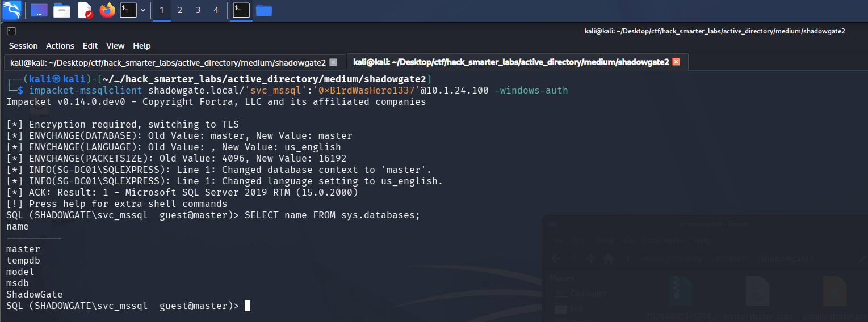Screen dimensions: 868x322
Task: Close the first terminal tab
Action: click(x=333, y=62)
